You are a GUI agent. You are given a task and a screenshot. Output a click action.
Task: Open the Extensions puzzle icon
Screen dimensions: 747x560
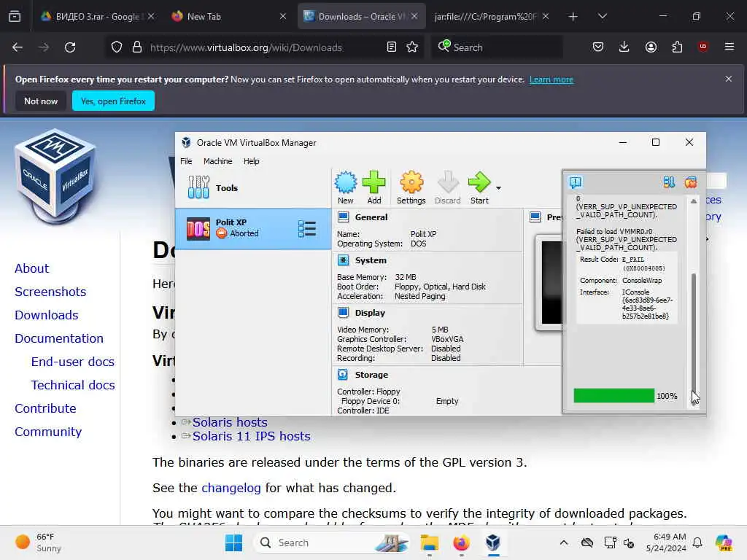point(677,47)
